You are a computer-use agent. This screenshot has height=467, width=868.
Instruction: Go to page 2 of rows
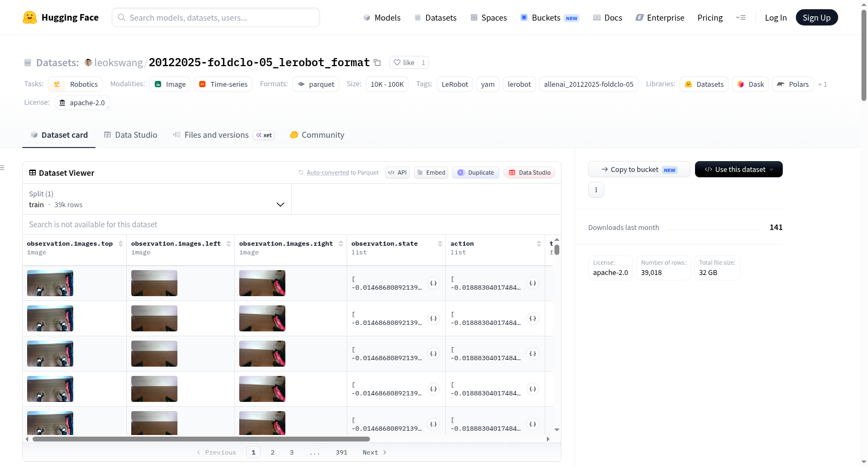coord(272,452)
